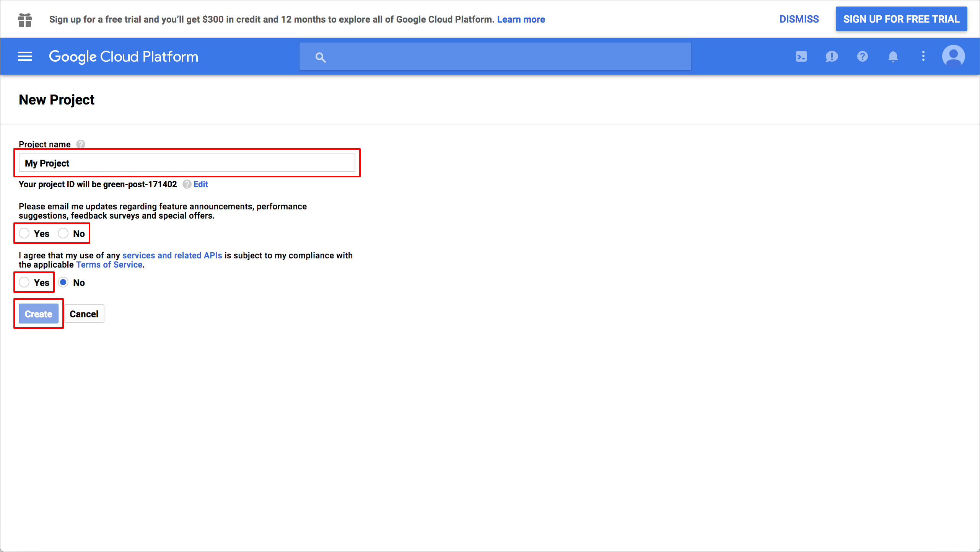Open the help question mark icon in header
Image resolution: width=980 pixels, height=552 pixels.
point(862,57)
